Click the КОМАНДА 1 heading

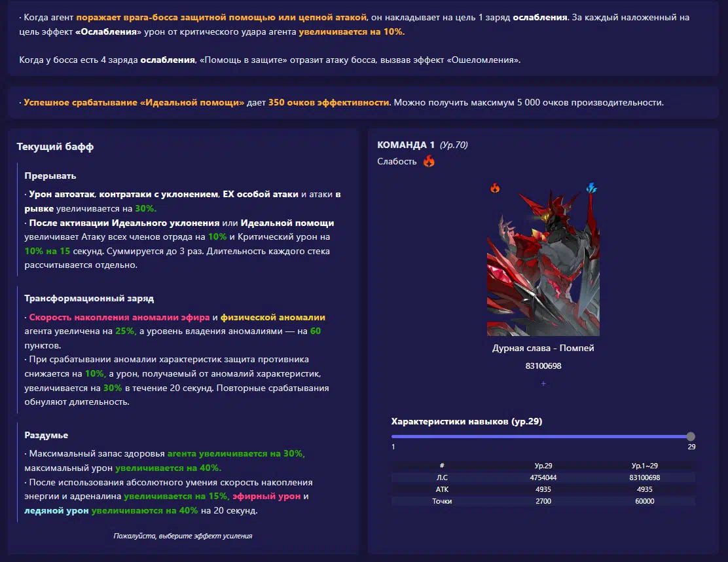(x=406, y=145)
